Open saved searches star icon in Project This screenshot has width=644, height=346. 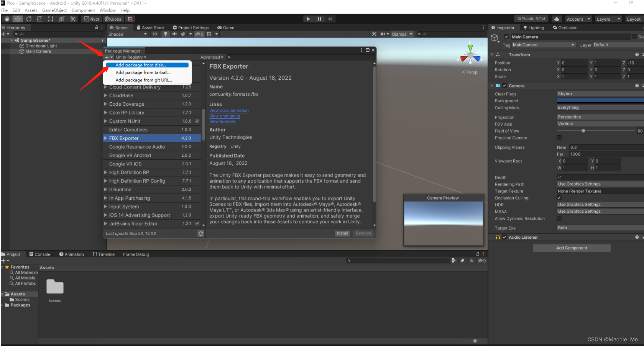[x=472, y=261]
